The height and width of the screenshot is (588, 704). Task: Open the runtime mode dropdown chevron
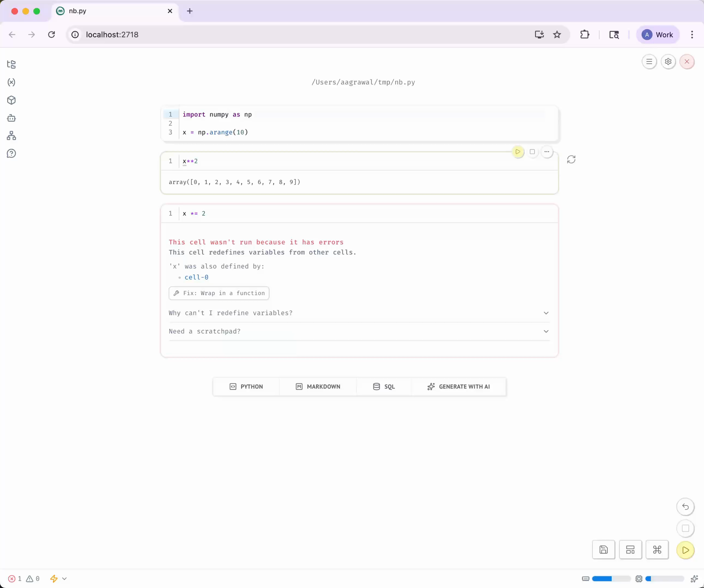coord(64,579)
